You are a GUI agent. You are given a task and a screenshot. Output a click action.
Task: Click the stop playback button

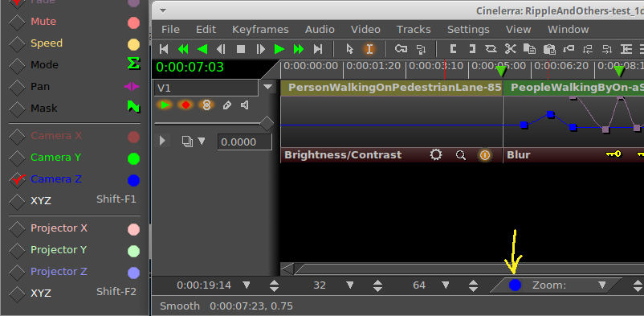pos(241,49)
